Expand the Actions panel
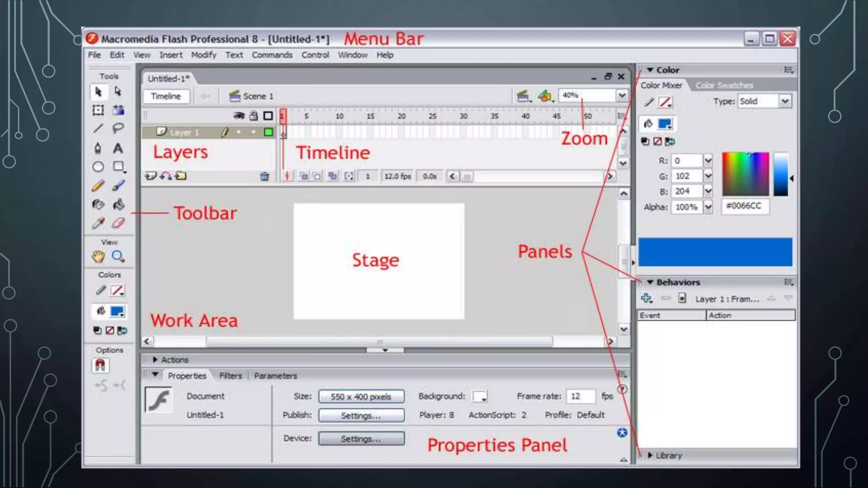This screenshot has height=488, width=868. point(155,360)
